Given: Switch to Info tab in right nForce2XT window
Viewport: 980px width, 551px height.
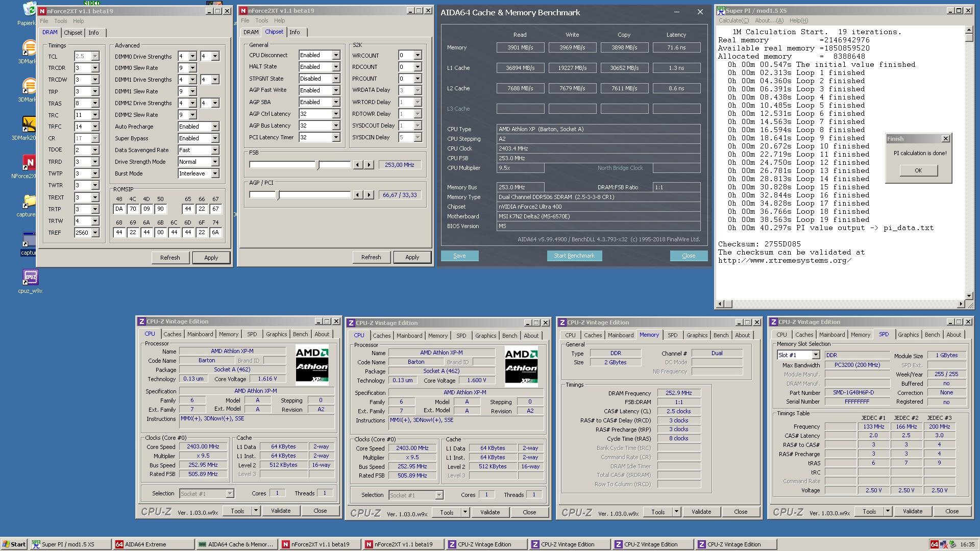Looking at the screenshot, I should pyautogui.click(x=295, y=32).
